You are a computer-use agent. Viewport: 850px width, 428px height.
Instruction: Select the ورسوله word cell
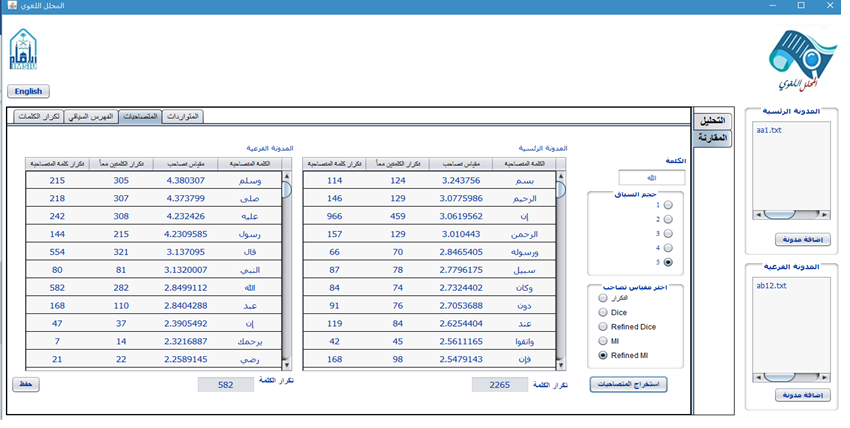point(524,252)
